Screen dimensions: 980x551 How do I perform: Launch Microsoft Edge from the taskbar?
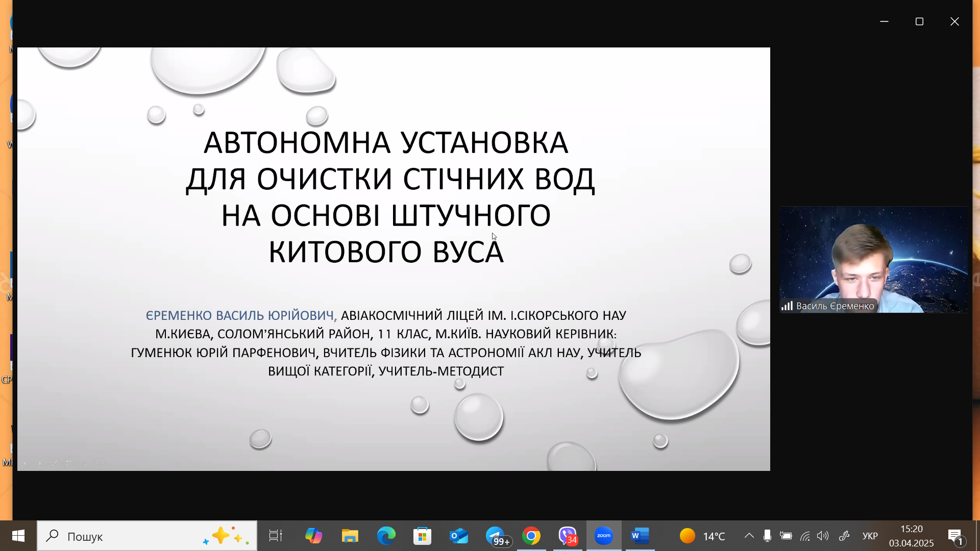(386, 536)
